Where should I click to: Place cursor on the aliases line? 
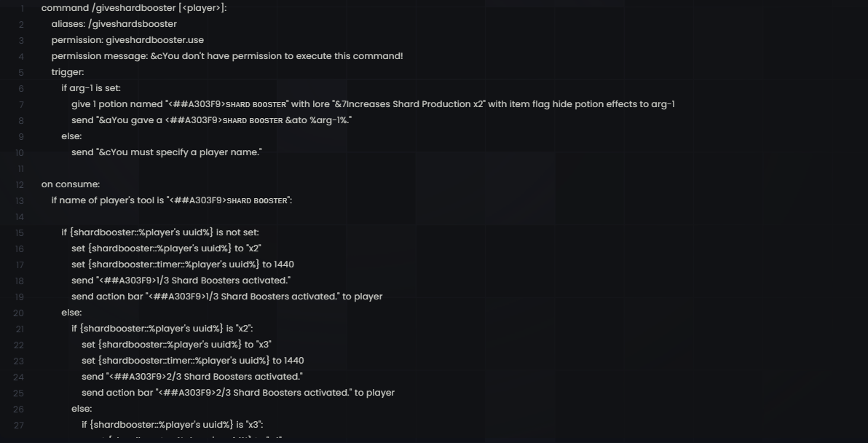(114, 24)
